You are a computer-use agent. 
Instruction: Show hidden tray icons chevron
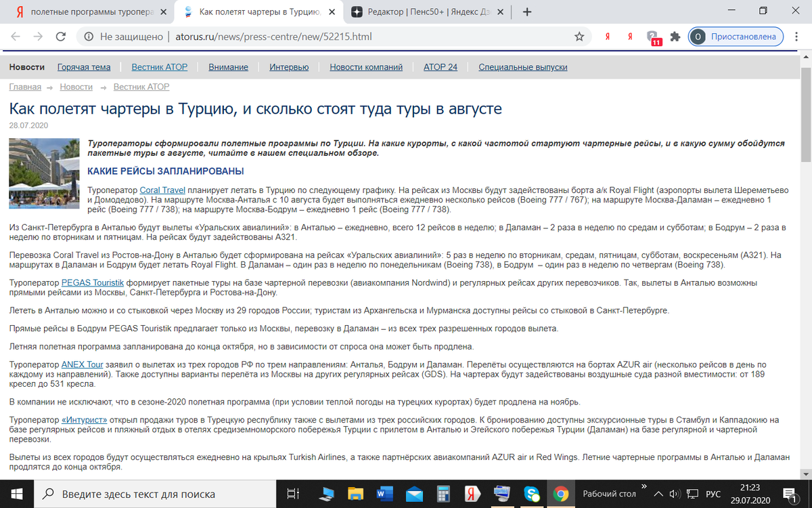(x=659, y=494)
